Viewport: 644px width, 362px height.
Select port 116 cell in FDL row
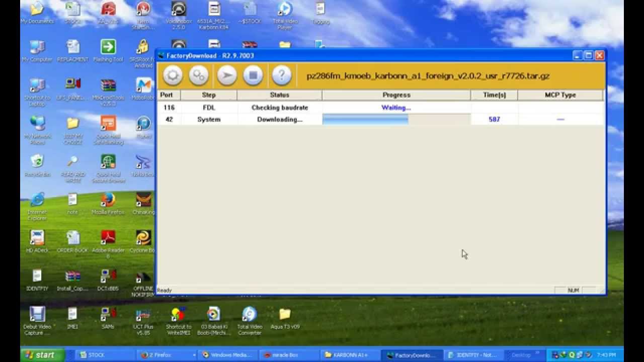(169, 108)
